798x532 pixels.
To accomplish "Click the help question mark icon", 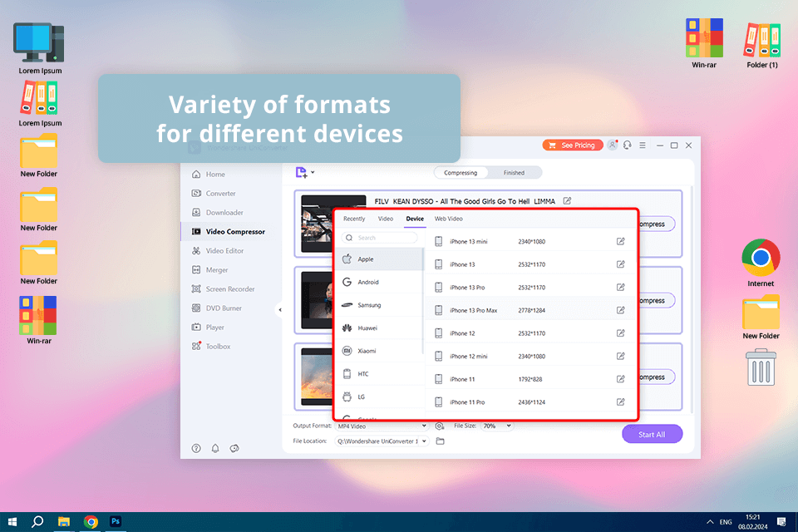I will (x=196, y=448).
